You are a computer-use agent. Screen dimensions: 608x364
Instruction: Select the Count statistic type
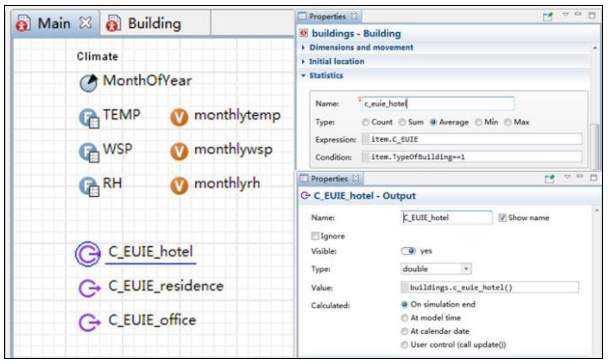coord(365,122)
